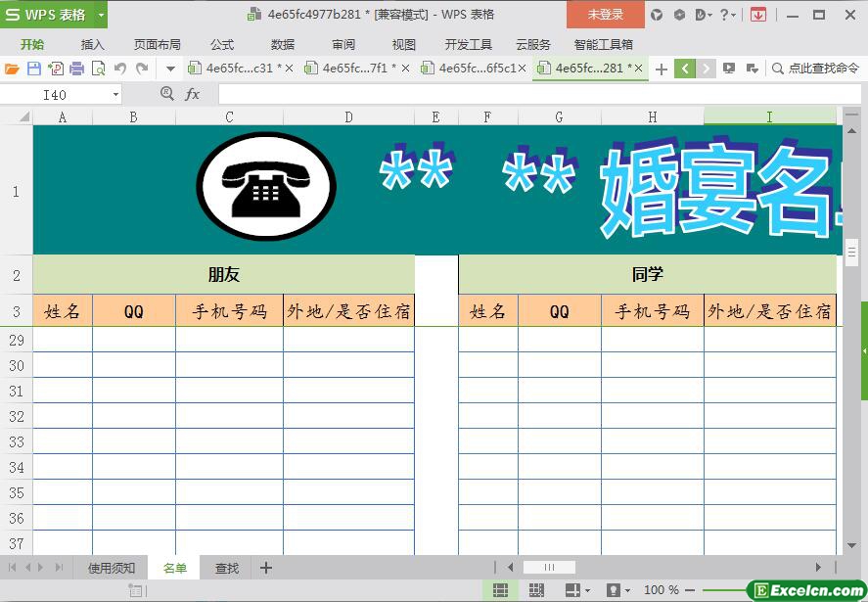Viewport: 868px width, 602px height.
Task: Add a new sheet with plus button
Action: click(x=266, y=568)
